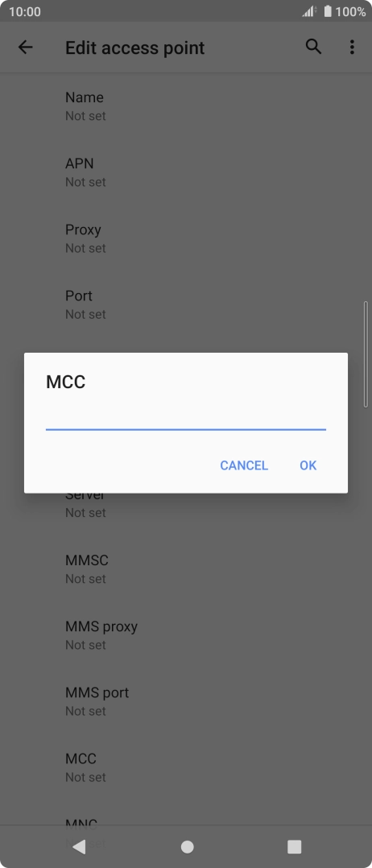The width and height of the screenshot is (372, 868).
Task: Open the Proxy setting entry
Action: (x=186, y=238)
